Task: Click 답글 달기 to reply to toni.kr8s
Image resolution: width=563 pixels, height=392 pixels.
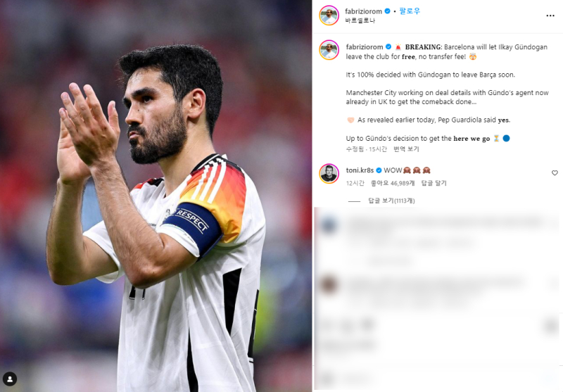Action: (x=434, y=183)
